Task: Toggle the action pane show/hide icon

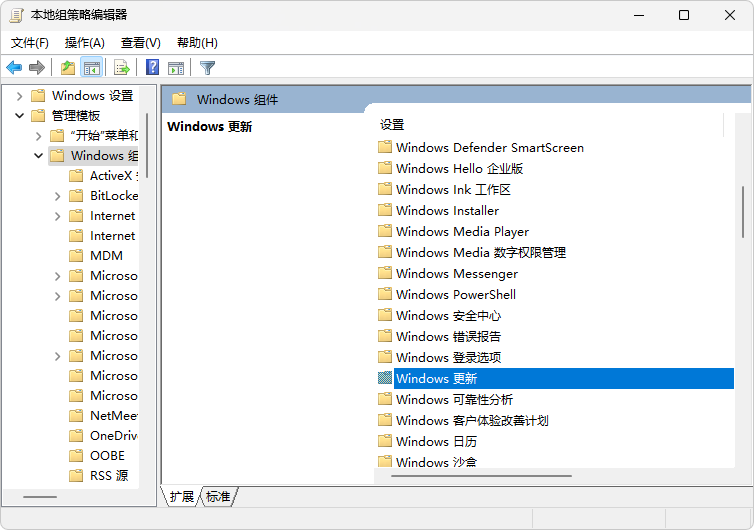Action: point(176,67)
